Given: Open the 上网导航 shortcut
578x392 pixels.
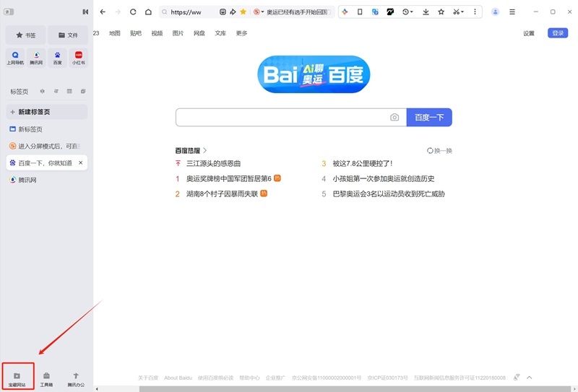Looking at the screenshot, I should tap(15, 58).
